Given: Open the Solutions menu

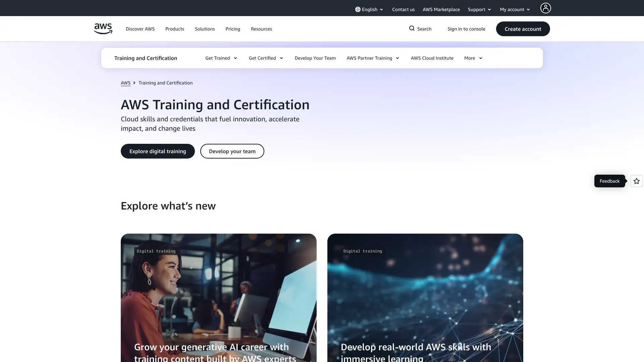Looking at the screenshot, I should [x=205, y=29].
